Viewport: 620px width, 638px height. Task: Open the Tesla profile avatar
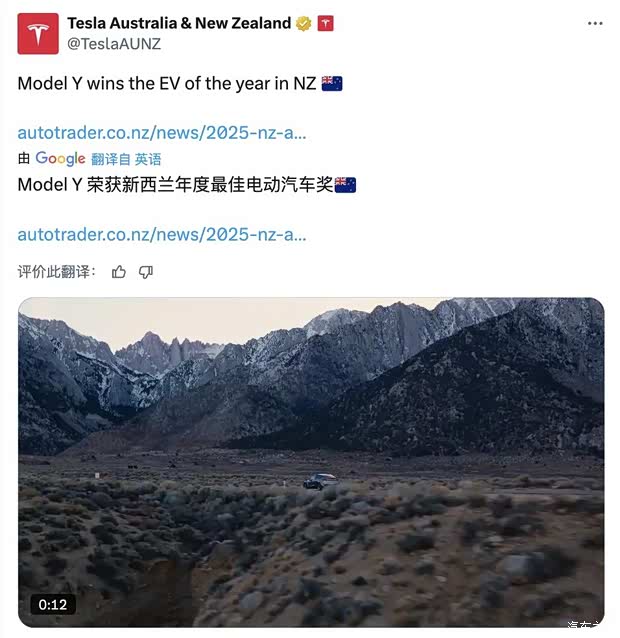click(x=38, y=34)
